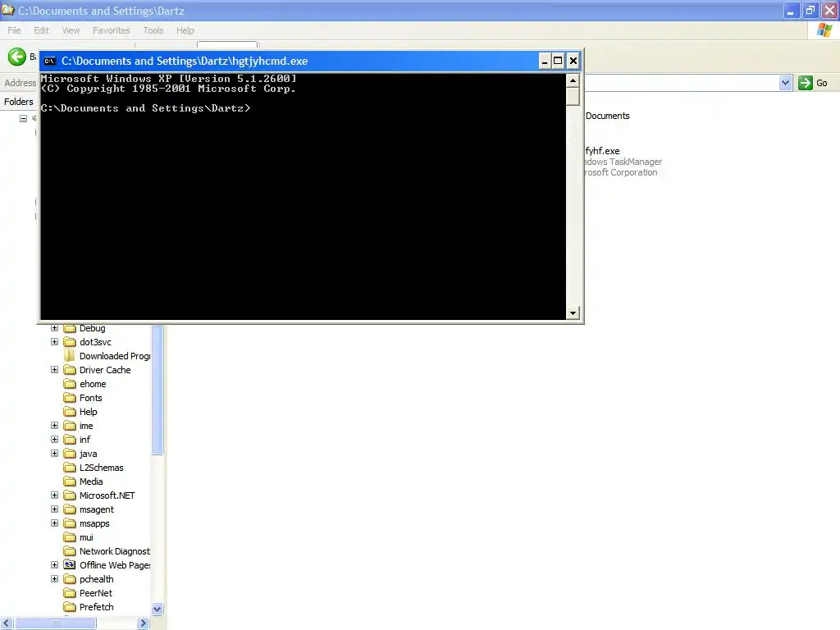The image size is (840, 630).
Task: Click the folder tree horizontal scroll left arrow
Action: point(7,623)
